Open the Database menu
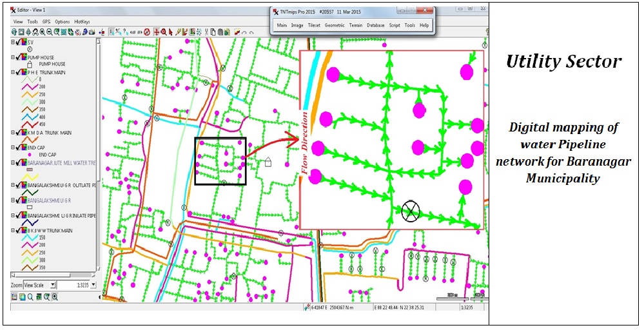The width and height of the screenshot is (644, 330). pyautogui.click(x=375, y=25)
